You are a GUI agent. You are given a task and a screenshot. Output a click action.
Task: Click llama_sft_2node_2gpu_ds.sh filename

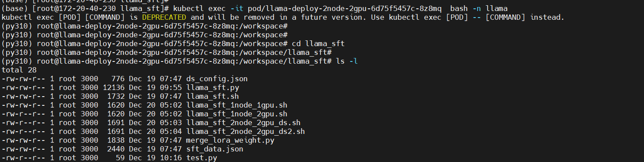(x=243, y=123)
